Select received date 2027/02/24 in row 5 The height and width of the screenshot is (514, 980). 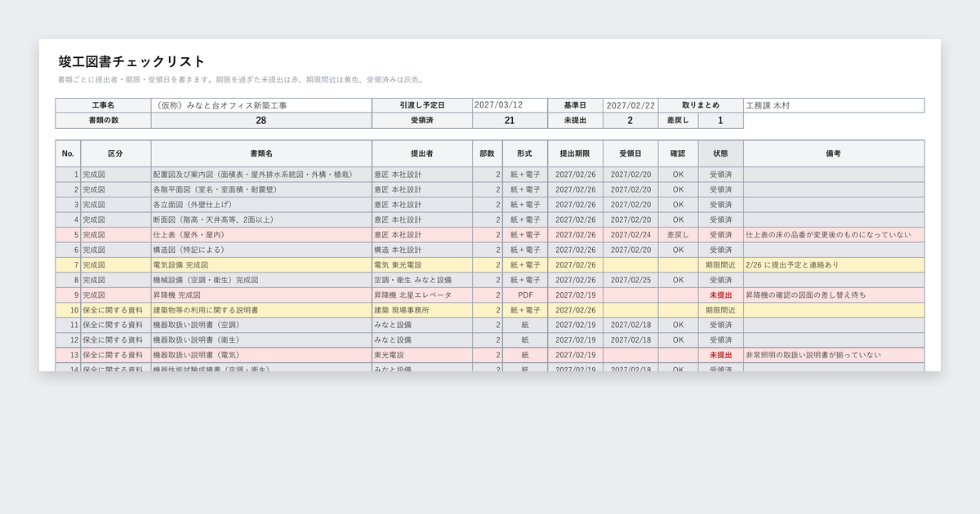tap(630, 235)
